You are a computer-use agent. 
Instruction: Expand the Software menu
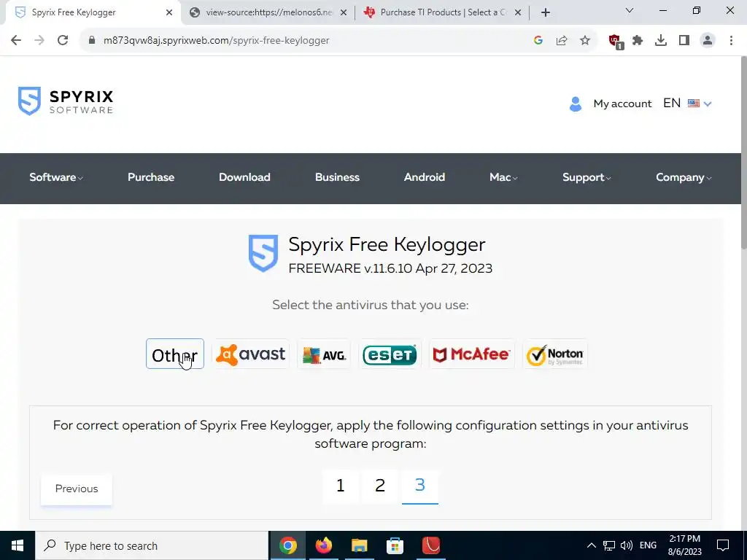tap(55, 177)
